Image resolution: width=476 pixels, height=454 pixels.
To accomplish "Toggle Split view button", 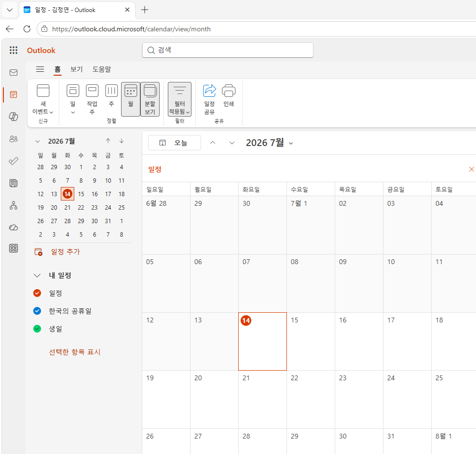I will [150, 99].
